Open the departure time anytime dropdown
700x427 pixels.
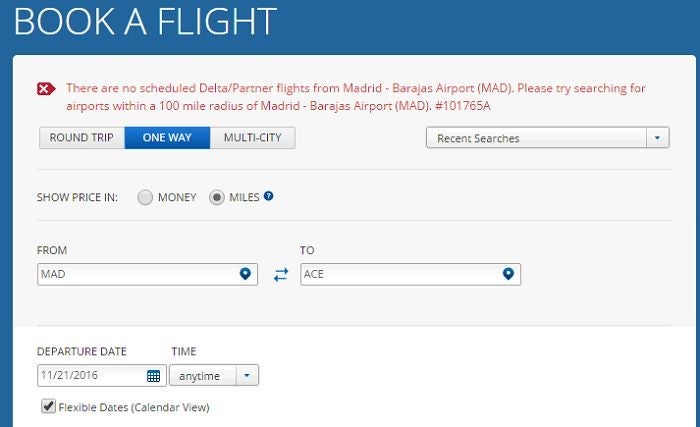pos(248,376)
